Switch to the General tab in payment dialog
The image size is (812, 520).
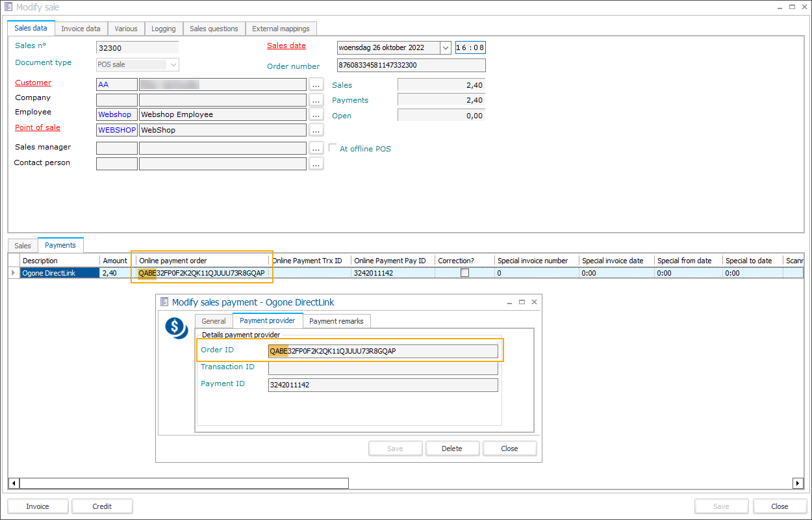[213, 321]
